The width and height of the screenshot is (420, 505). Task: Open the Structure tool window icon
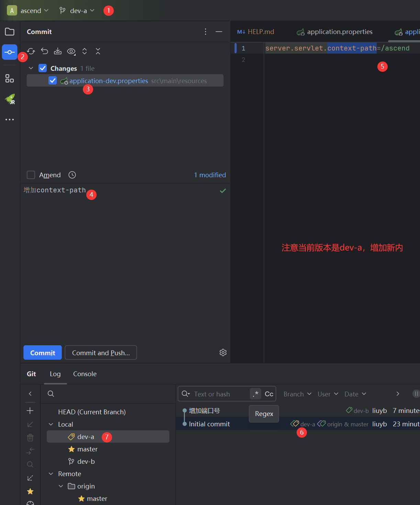[x=10, y=78]
